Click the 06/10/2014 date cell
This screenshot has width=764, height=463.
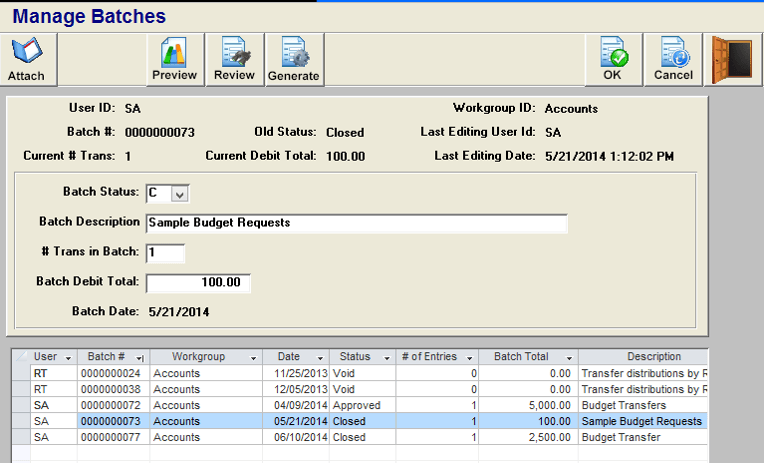click(x=296, y=438)
